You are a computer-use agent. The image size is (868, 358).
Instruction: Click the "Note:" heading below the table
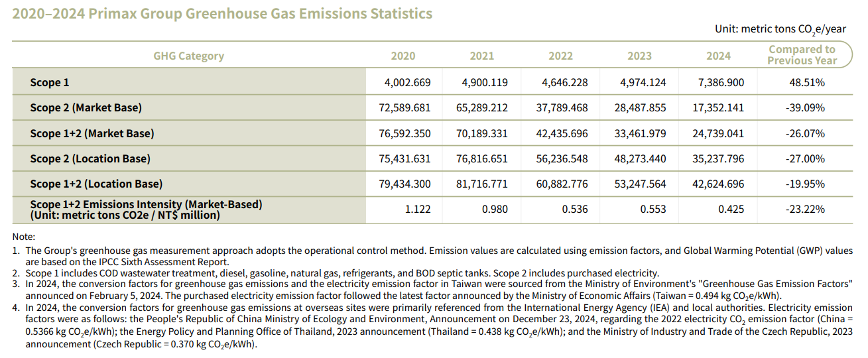point(24,237)
